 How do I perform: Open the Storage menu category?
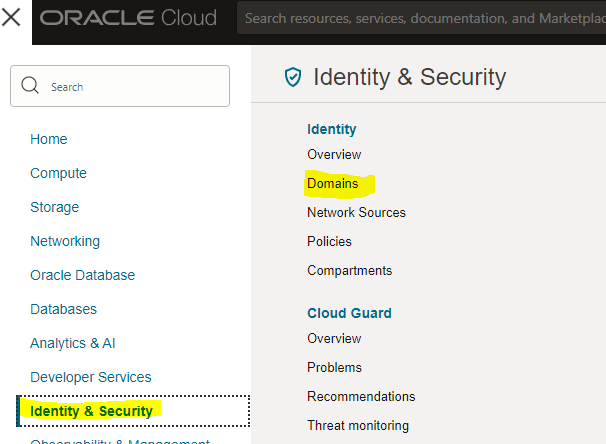[54, 207]
